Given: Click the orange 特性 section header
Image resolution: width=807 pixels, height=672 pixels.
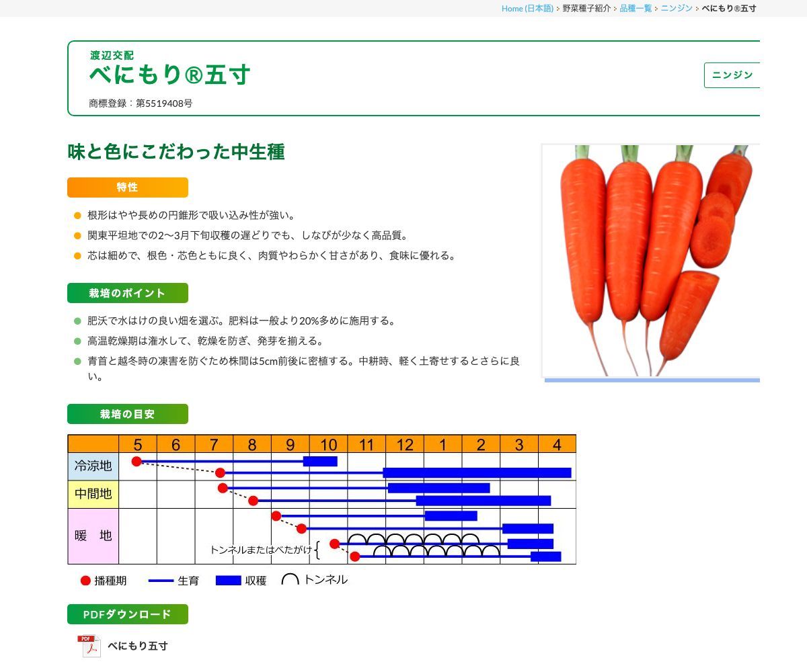Looking at the screenshot, I should [x=127, y=187].
